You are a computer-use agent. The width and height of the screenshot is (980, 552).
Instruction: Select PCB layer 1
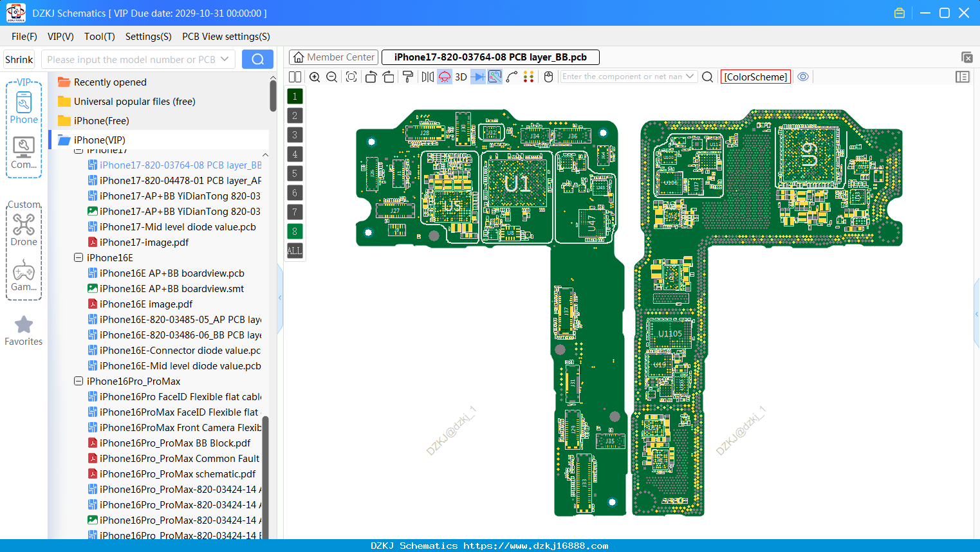pyautogui.click(x=295, y=96)
